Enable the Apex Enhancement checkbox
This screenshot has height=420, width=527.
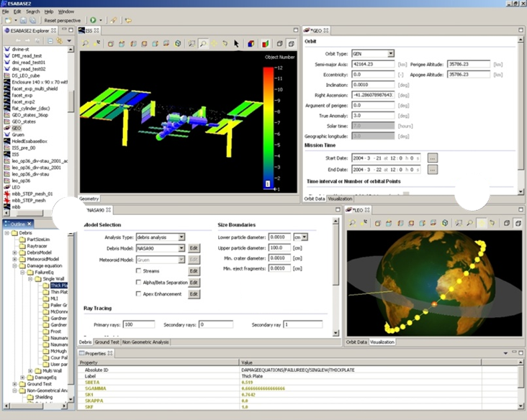click(138, 293)
